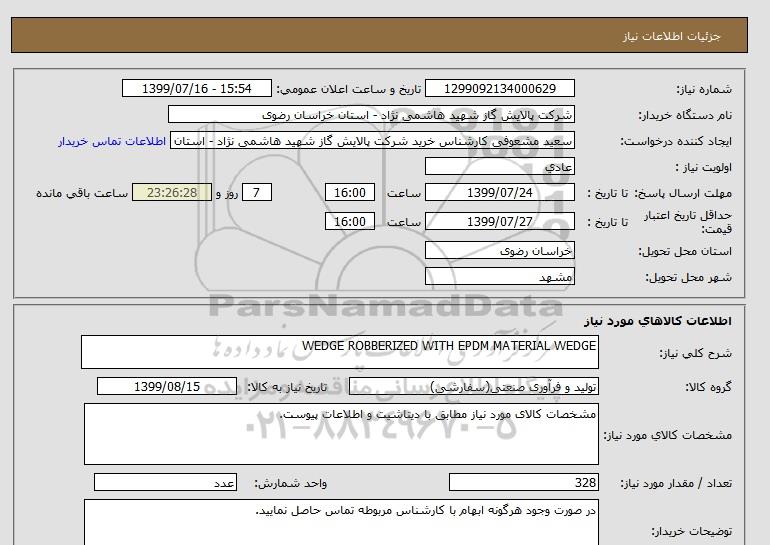Click the اولویت نیاز field showing عادی

[x=500, y=167]
